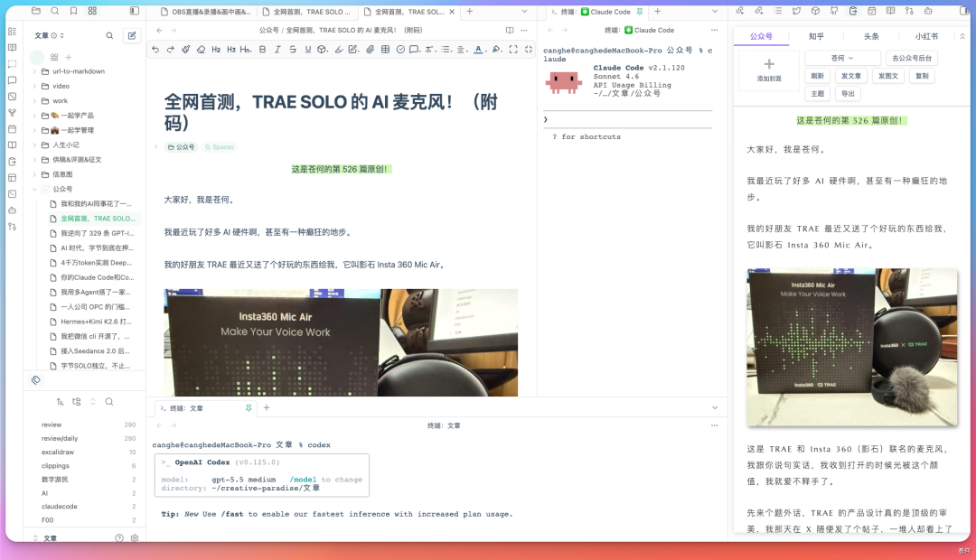The height and width of the screenshot is (560, 976).
Task: Create a new note with the pencil icon
Action: (130, 34)
